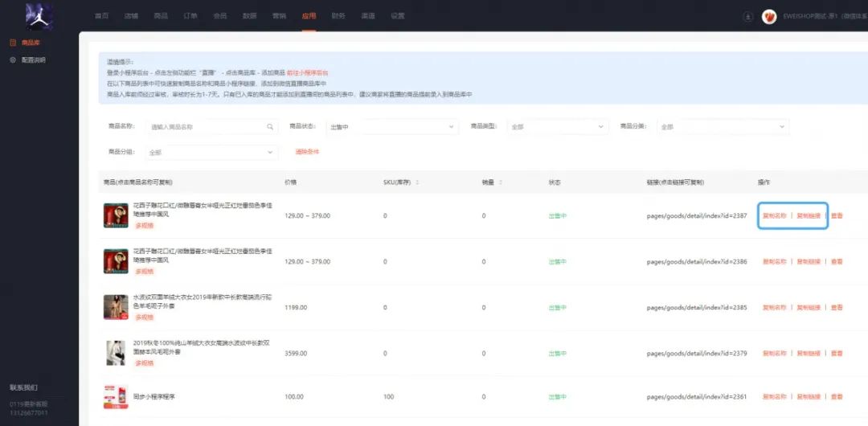868x426 pixels.
Task: Open the 会员 tab
Action: tap(219, 16)
